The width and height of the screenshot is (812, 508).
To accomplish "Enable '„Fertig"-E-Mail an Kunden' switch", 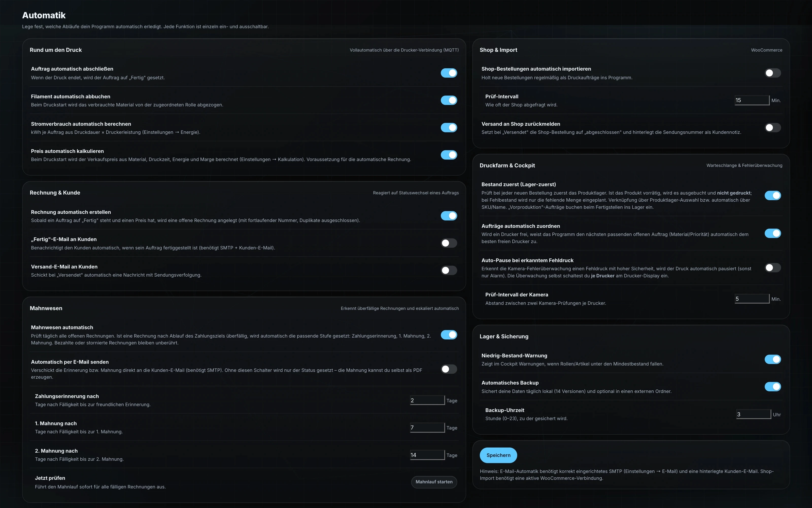I will click(449, 243).
